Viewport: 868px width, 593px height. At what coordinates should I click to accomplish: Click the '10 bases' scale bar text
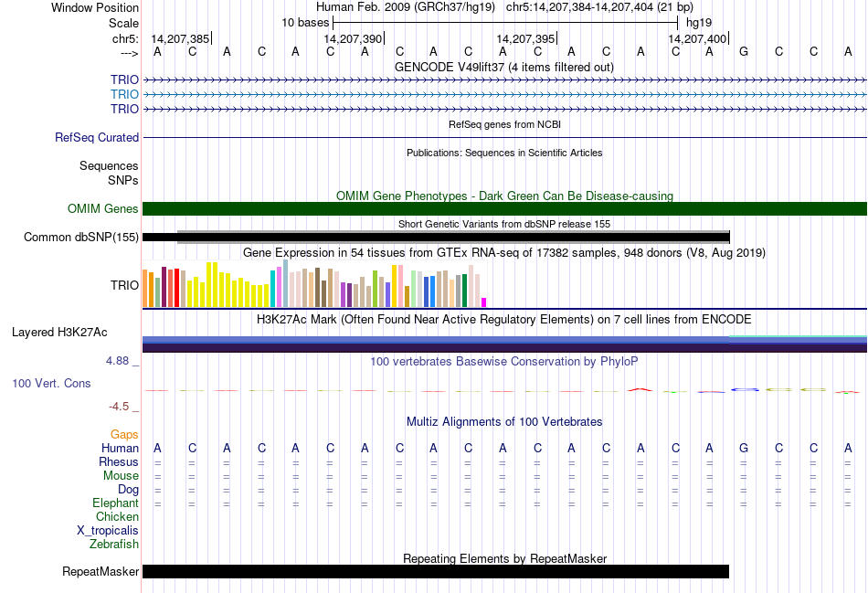click(305, 23)
